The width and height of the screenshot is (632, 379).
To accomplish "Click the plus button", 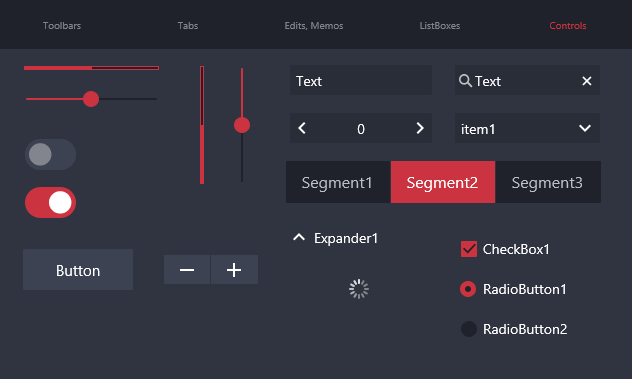I will (234, 269).
